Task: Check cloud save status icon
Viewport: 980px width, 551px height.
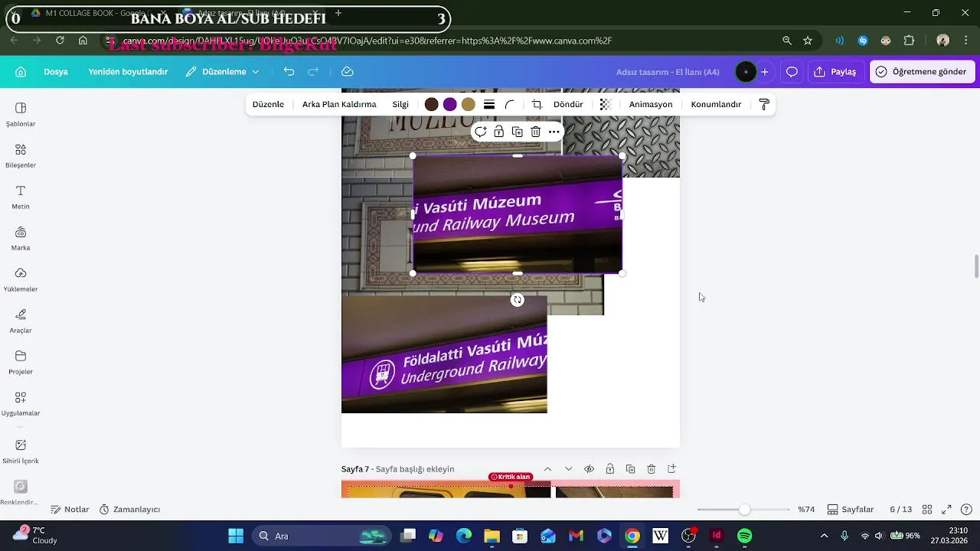Action: pyautogui.click(x=347, y=72)
